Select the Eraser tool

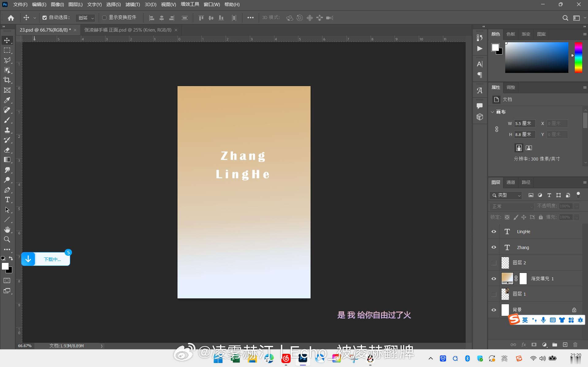[7, 150]
